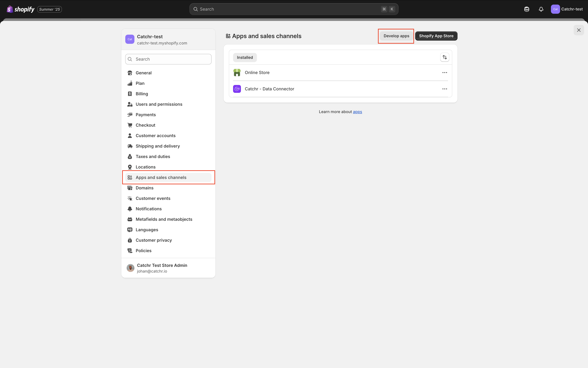The height and width of the screenshot is (368, 588).
Task: Click the Shopify App Store button
Action: click(436, 36)
